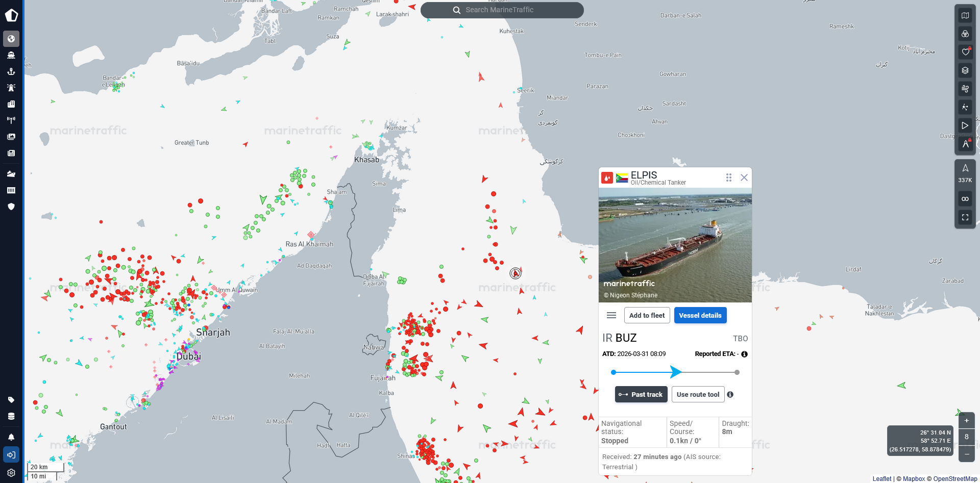The width and height of the screenshot is (980, 483).
Task: Open the locked distance measuring compass tool
Action: (x=965, y=144)
